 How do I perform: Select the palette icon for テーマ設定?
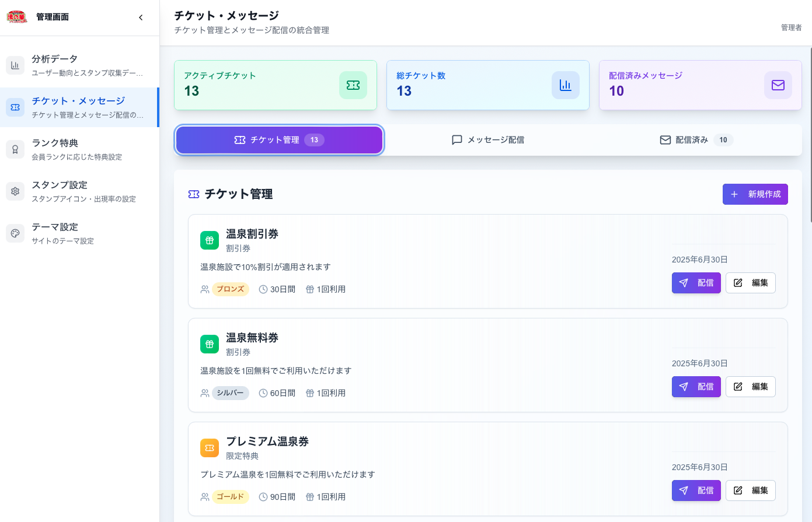click(15, 233)
